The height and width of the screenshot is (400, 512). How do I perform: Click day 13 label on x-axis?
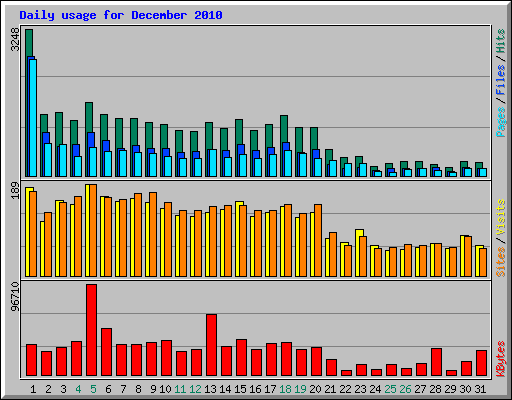[210, 389]
